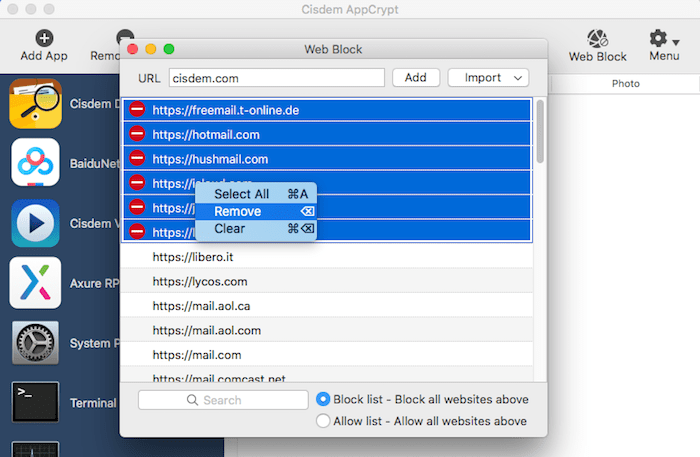700x457 pixels.
Task: Click the red block icon beside freemail.t-online.de
Action: 137,110
